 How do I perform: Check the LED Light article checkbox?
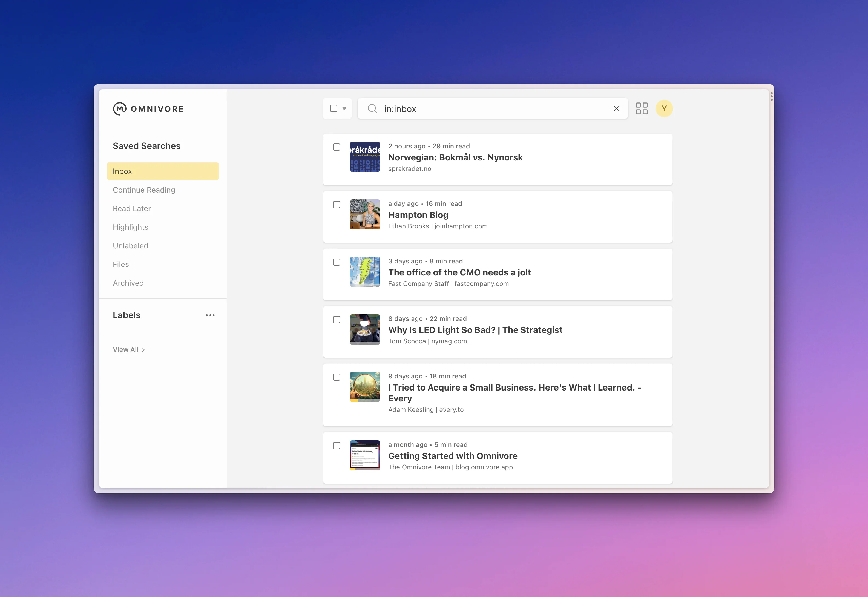pyautogui.click(x=336, y=320)
